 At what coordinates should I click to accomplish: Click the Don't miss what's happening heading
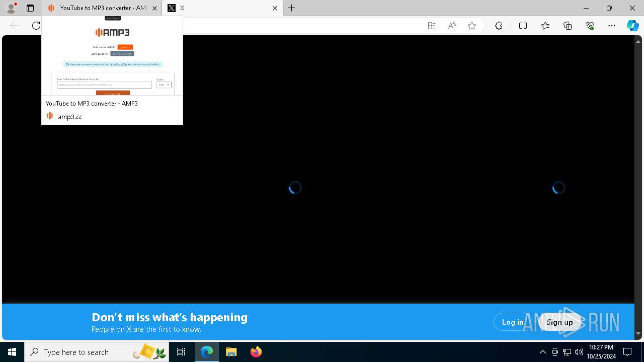click(170, 317)
